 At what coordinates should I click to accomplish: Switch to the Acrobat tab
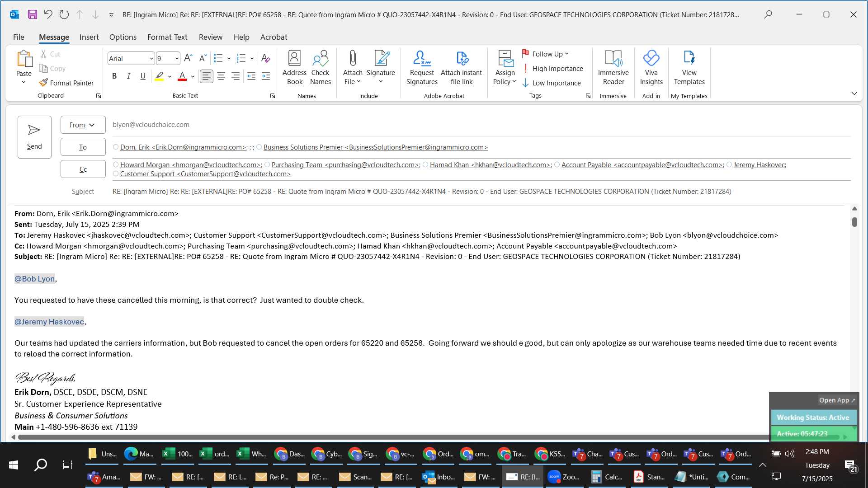pos(274,37)
